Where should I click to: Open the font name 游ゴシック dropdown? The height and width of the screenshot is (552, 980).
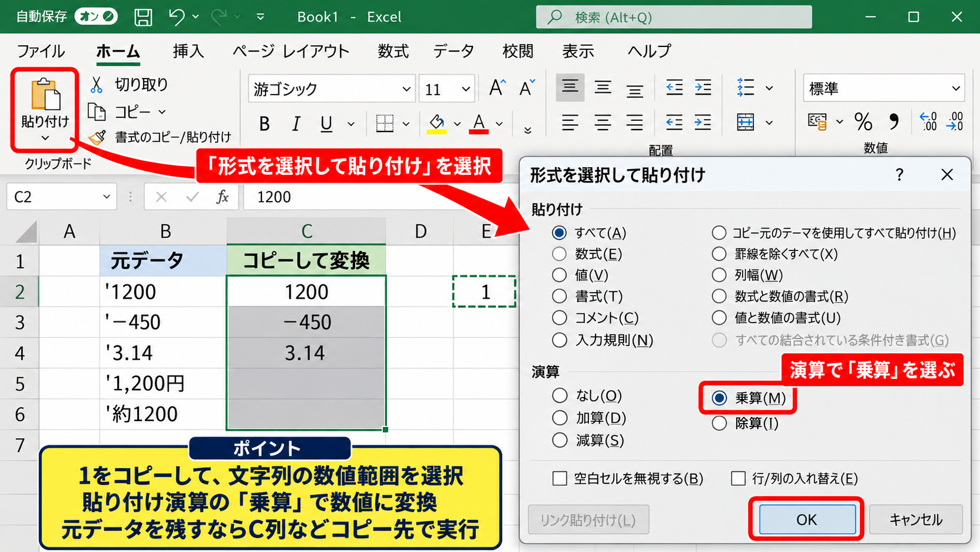(x=406, y=89)
